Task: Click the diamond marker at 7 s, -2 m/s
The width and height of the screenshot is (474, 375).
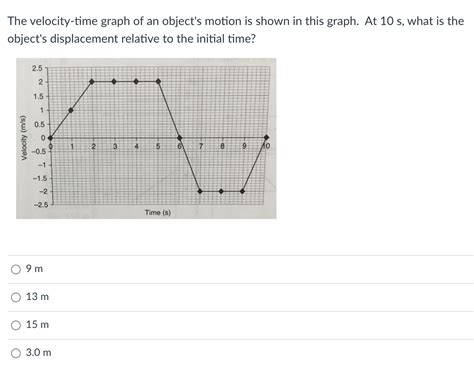Action: pyautogui.click(x=200, y=191)
